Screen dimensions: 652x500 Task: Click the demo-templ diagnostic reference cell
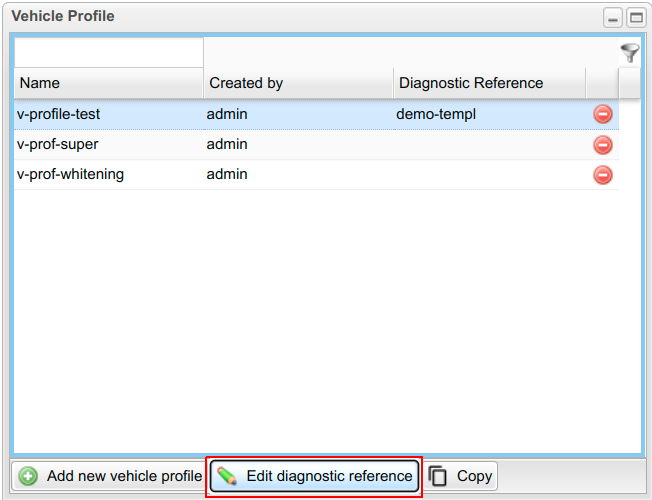point(437,114)
